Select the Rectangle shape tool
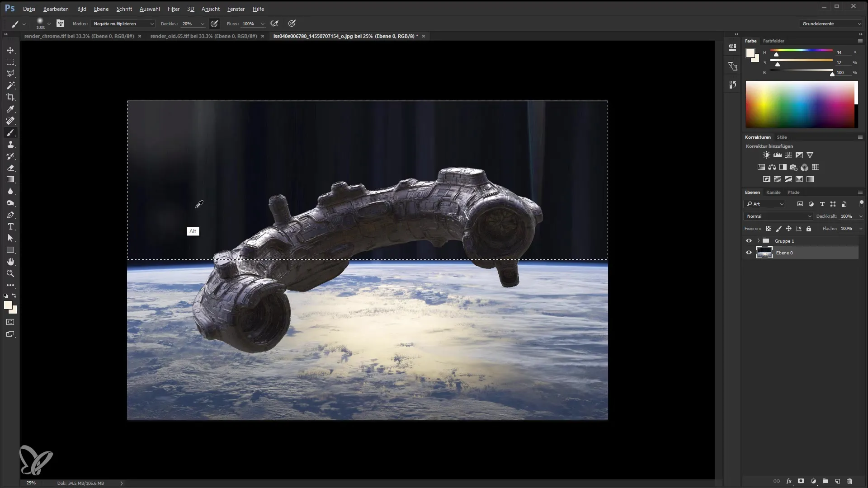The height and width of the screenshot is (488, 868). click(x=10, y=250)
